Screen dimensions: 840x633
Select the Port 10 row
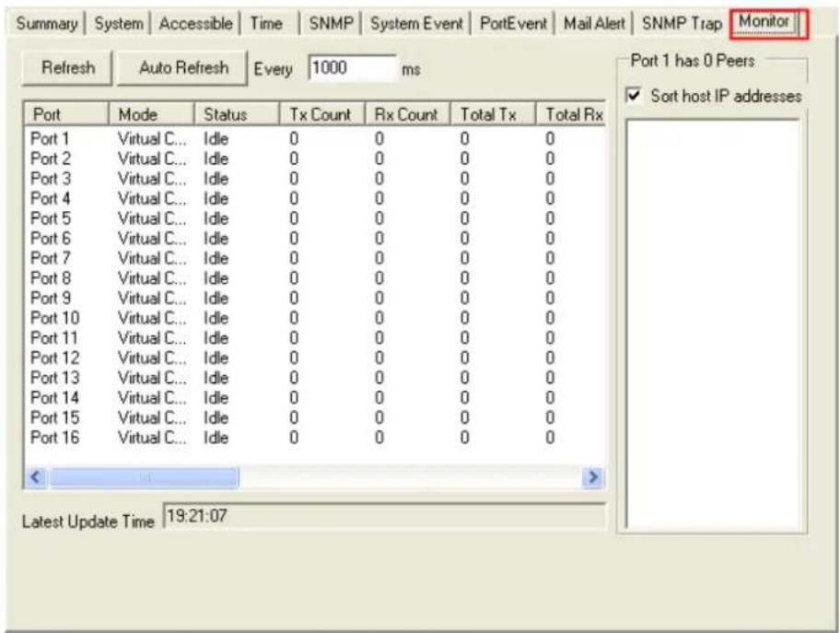click(315, 318)
